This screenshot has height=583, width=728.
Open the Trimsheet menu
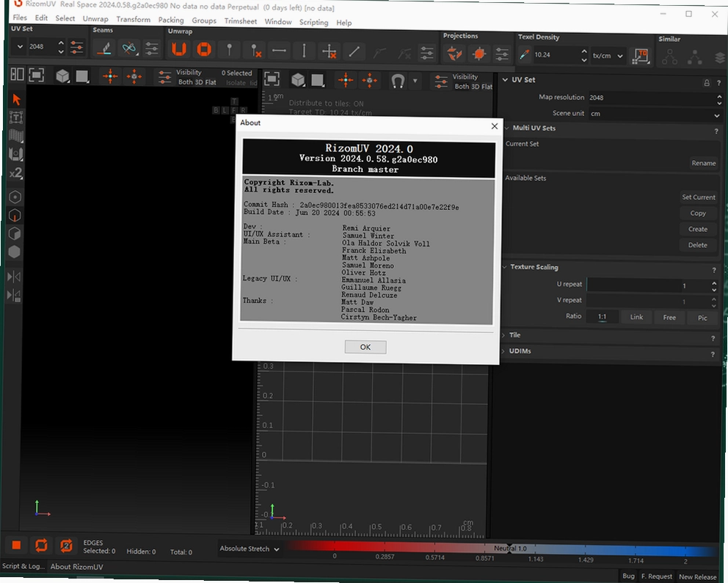[x=241, y=21]
